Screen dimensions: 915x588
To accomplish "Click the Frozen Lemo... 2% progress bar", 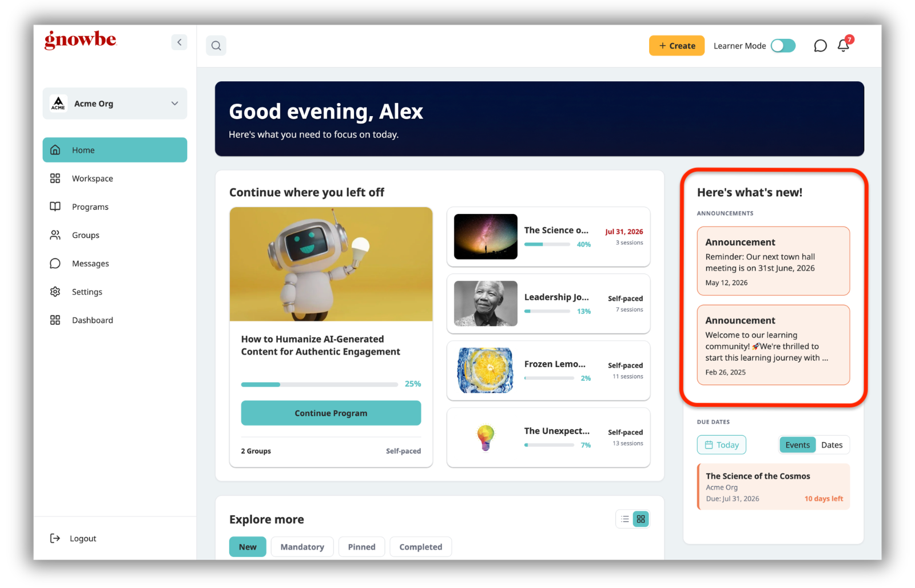I will click(549, 378).
